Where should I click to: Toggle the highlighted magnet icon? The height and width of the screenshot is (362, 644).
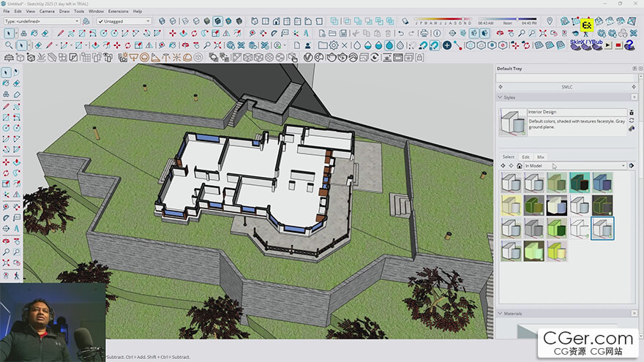[435, 45]
